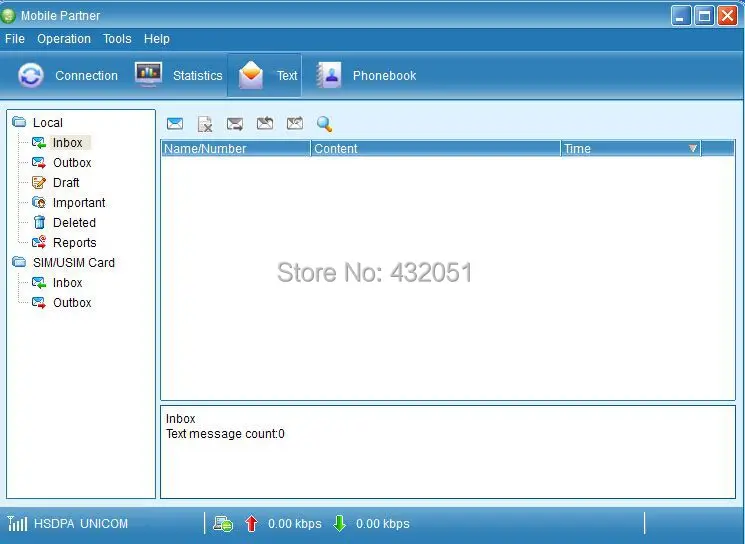Click the reply message icon
Image resolution: width=745 pixels, height=544 pixels.
click(265, 124)
